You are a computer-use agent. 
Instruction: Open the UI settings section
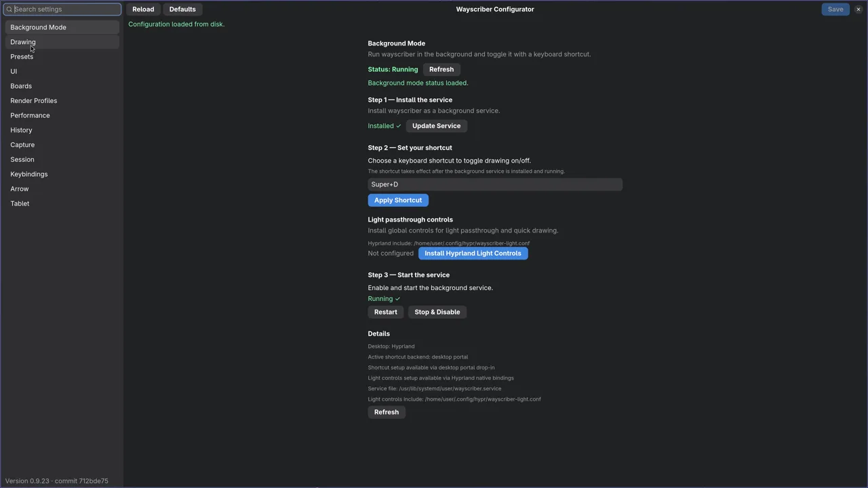[x=62, y=71]
